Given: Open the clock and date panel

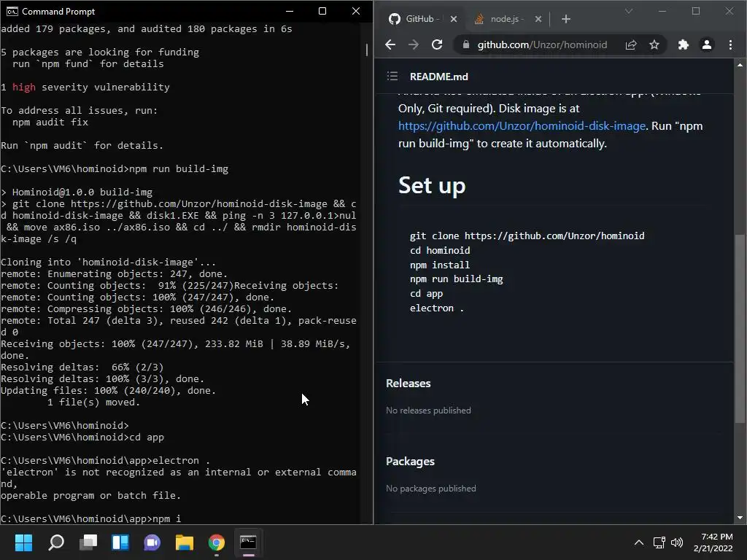Looking at the screenshot, I should click(x=713, y=542).
